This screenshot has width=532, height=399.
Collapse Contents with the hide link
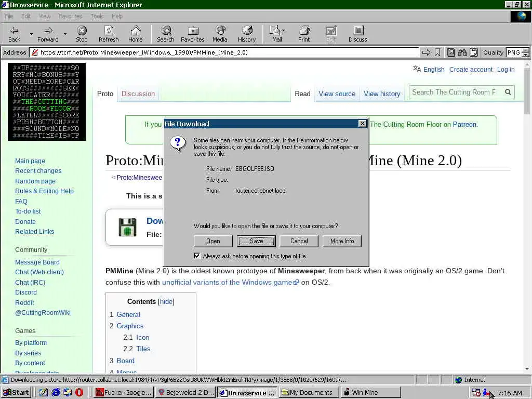pos(166,302)
